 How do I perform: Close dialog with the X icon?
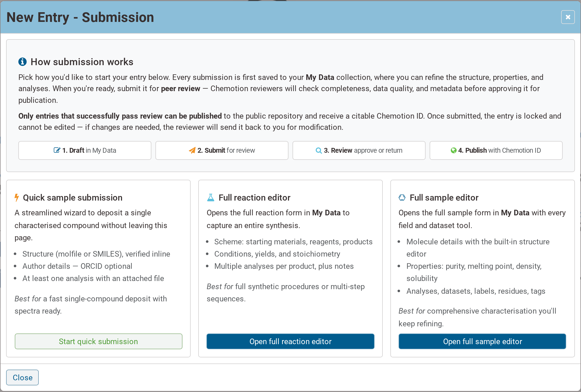point(568,17)
